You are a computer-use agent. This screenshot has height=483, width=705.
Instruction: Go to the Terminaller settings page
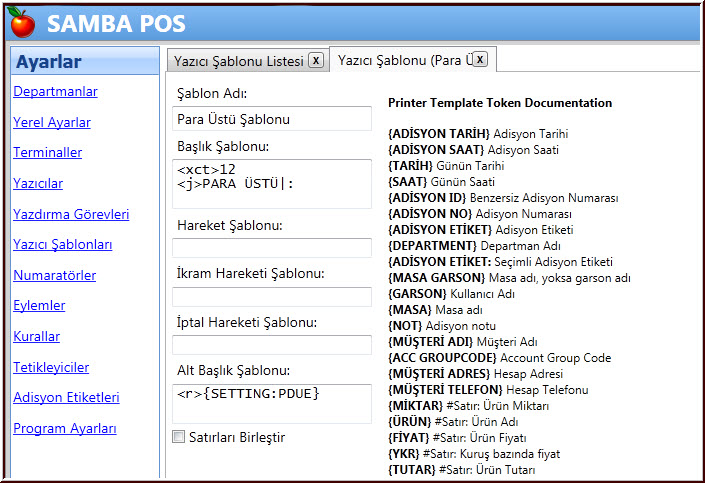(47, 153)
